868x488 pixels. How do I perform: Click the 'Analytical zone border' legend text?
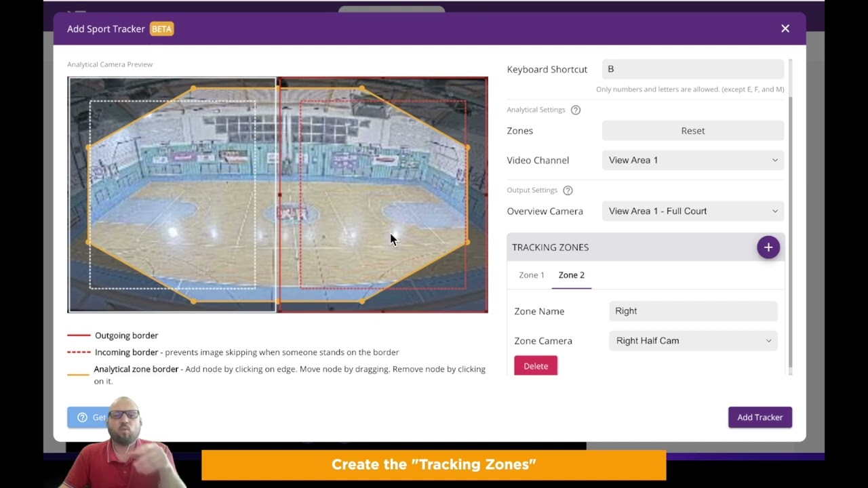tap(136, 369)
